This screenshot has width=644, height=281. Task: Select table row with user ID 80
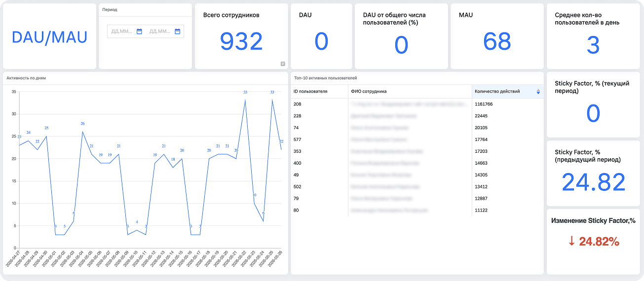(417, 211)
